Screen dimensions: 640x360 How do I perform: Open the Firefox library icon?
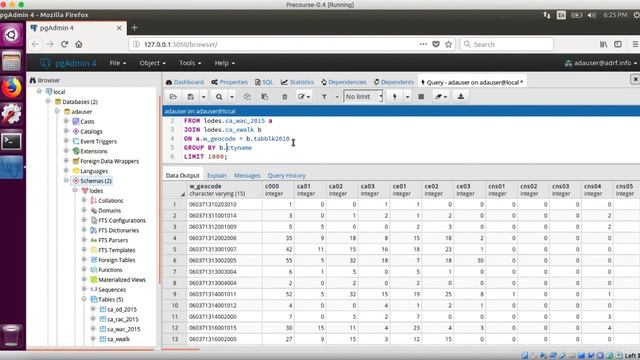click(x=603, y=44)
